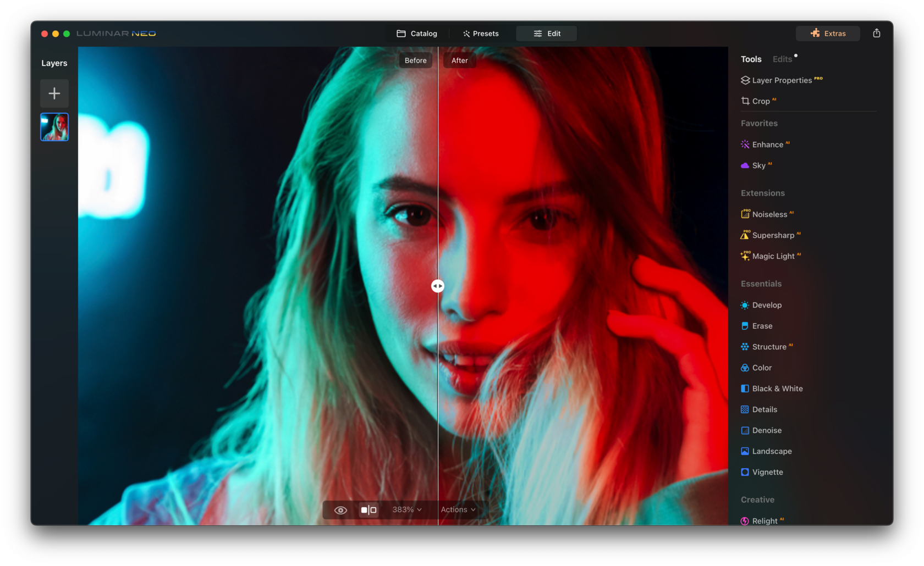Add a new layer with the plus button

coord(54,93)
